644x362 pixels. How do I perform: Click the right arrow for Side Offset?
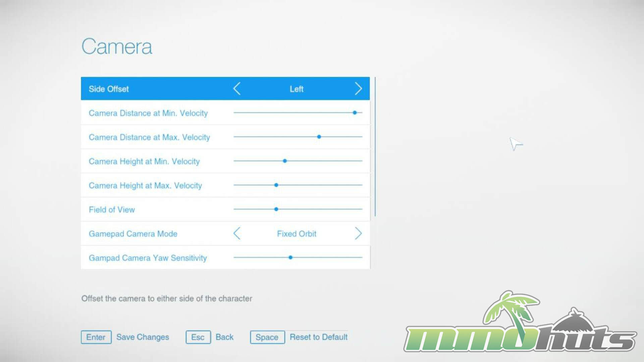point(358,89)
